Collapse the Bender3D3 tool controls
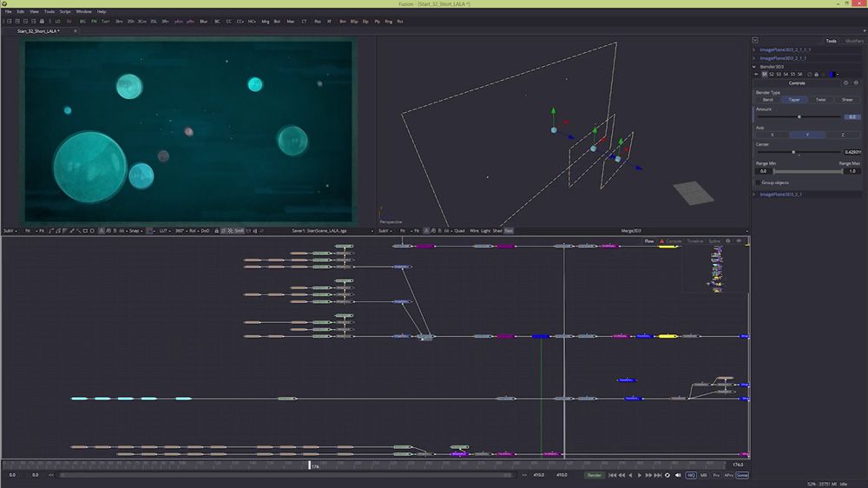The height and width of the screenshot is (488, 868). [x=754, y=66]
